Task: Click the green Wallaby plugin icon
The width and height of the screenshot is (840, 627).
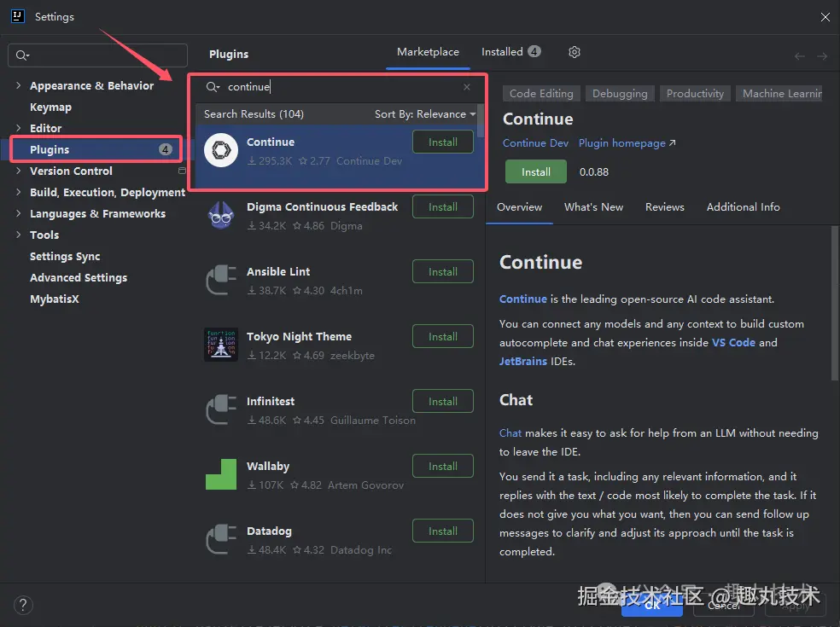Action: click(221, 474)
